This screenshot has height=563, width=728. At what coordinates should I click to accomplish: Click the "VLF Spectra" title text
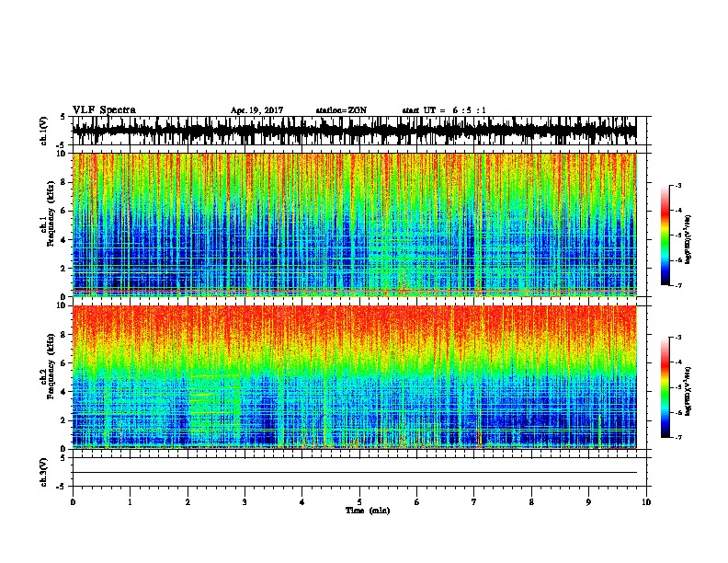[104, 110]
